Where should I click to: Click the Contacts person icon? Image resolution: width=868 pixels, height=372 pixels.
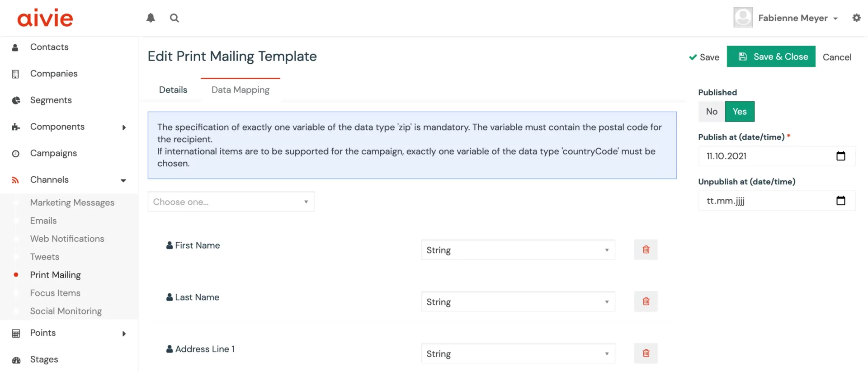pyautogui.click(x=15, y=47)
